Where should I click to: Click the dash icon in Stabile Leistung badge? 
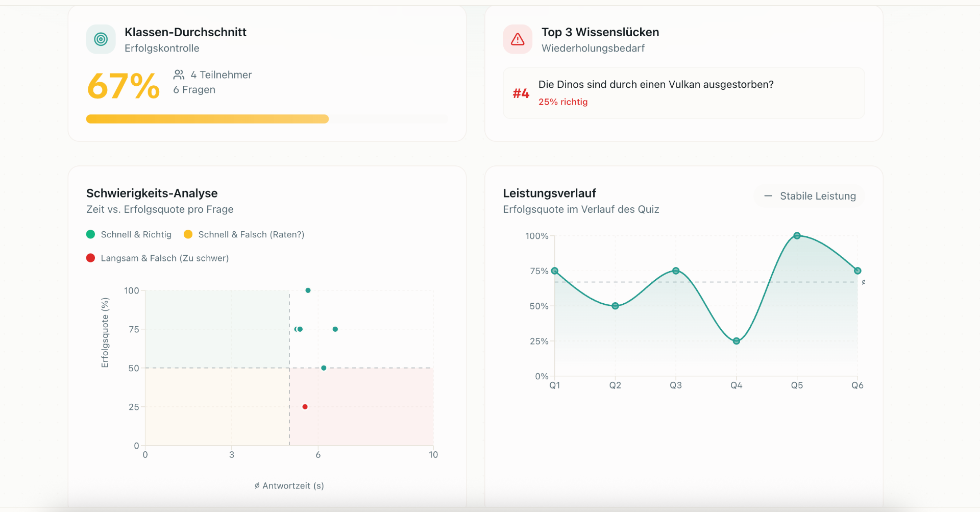coord(768,196)
